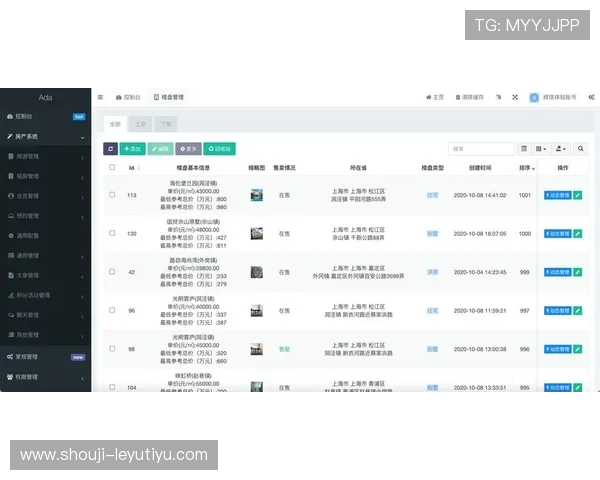Click green edit pencil for row 130

577,233
